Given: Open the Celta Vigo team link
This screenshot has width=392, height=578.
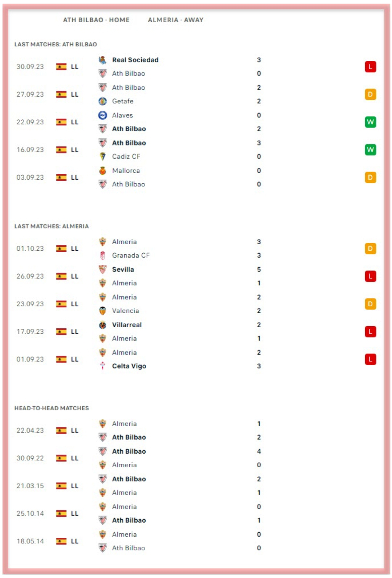Looking at the screenshot, I should [129, 366].
